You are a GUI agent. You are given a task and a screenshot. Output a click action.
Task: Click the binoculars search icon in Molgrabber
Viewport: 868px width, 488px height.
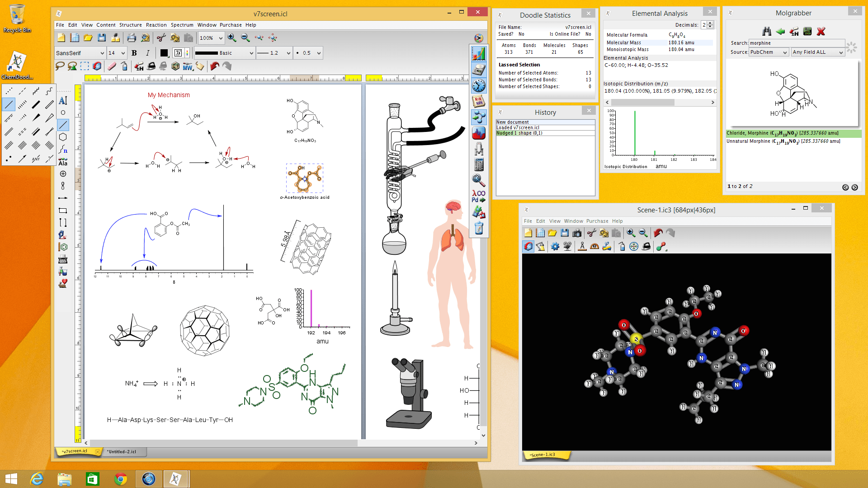pyautogui.click(x=766, y=31)
